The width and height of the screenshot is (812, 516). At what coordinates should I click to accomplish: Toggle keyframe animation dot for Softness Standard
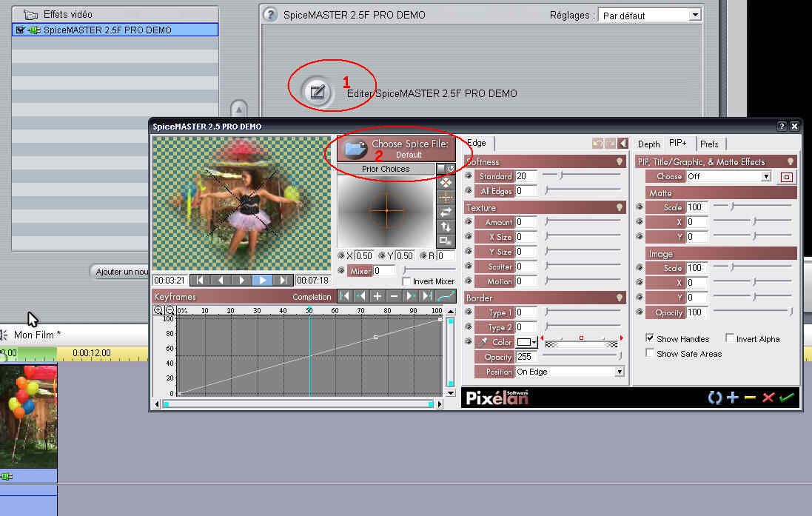(469, 176)
